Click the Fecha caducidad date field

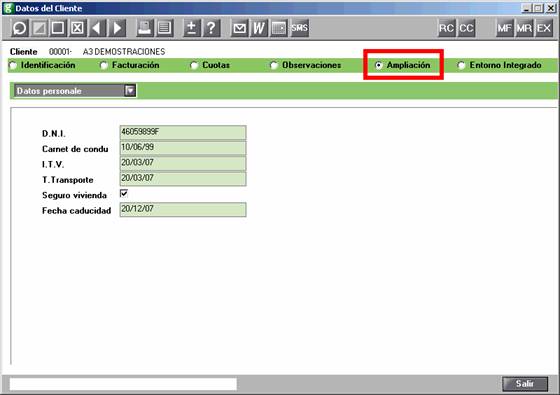pos(183,210)
